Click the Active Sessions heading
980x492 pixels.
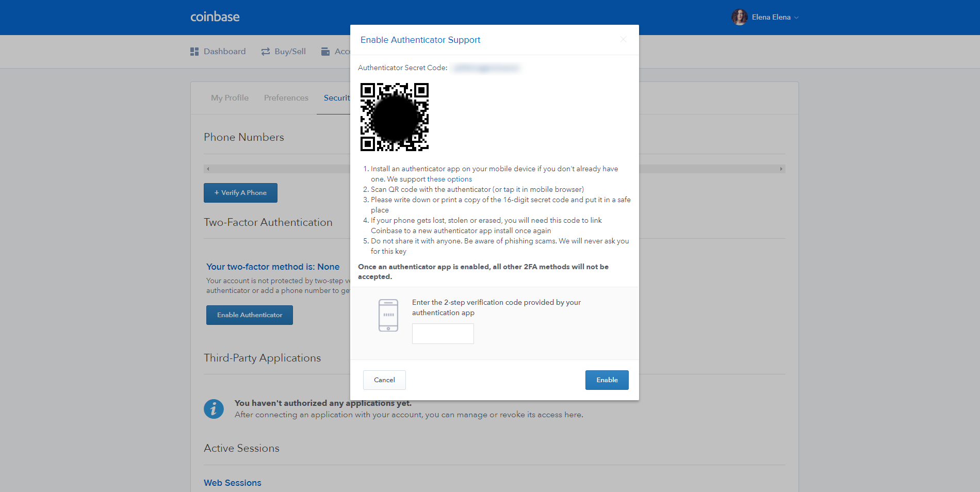click(x=241, y=448)
